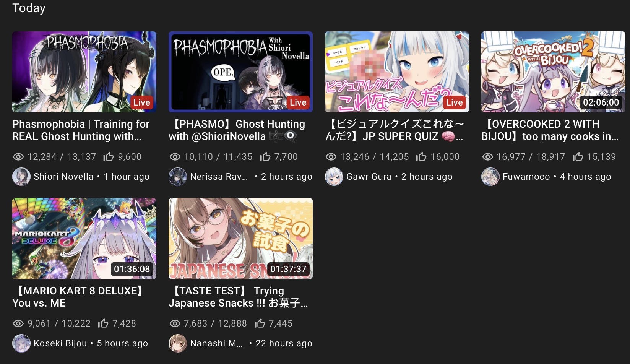This screenshot has height=364, width=630.
Task: Open Shiori Novella's channel avatar
Action: click(21, 177)
